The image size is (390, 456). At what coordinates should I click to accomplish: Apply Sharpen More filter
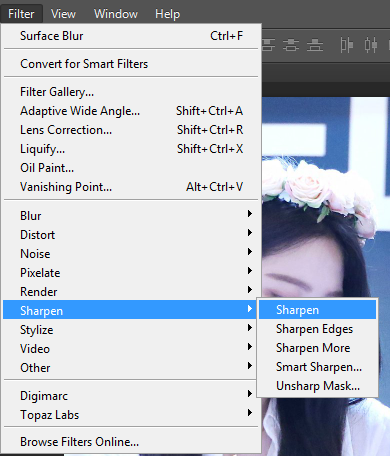click(x=318, y=348)
